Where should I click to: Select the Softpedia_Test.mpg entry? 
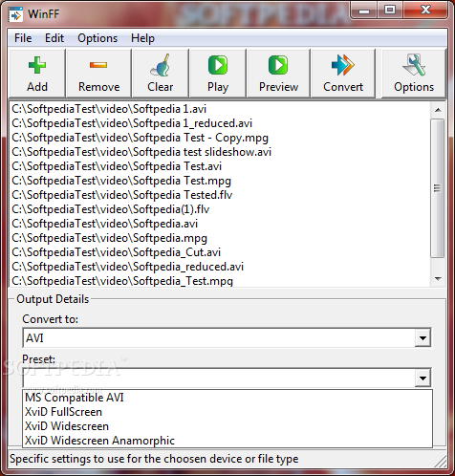pos(220,280)
